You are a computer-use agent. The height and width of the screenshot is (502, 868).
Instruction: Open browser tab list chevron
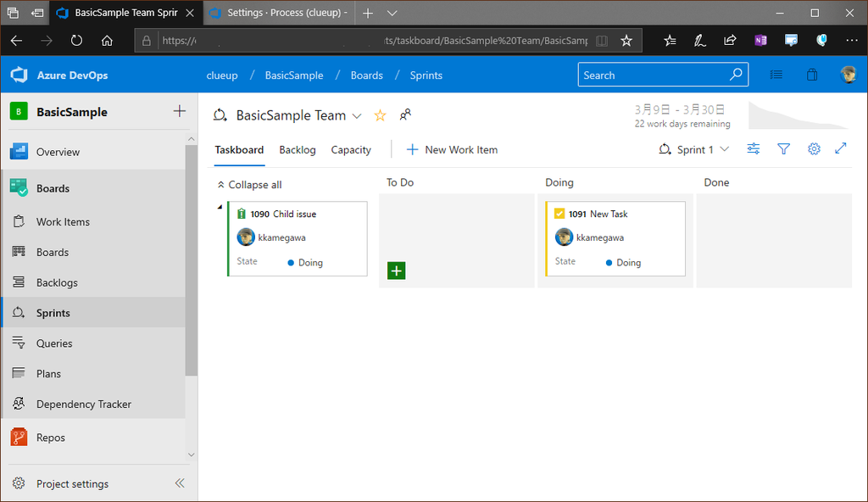pos(392,13)
